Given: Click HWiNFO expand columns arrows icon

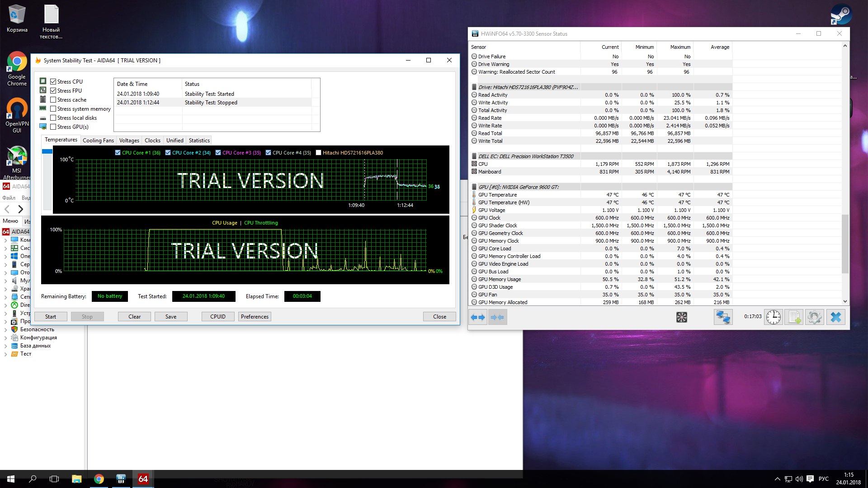Looking at the screenshot, I should (478, 317).
